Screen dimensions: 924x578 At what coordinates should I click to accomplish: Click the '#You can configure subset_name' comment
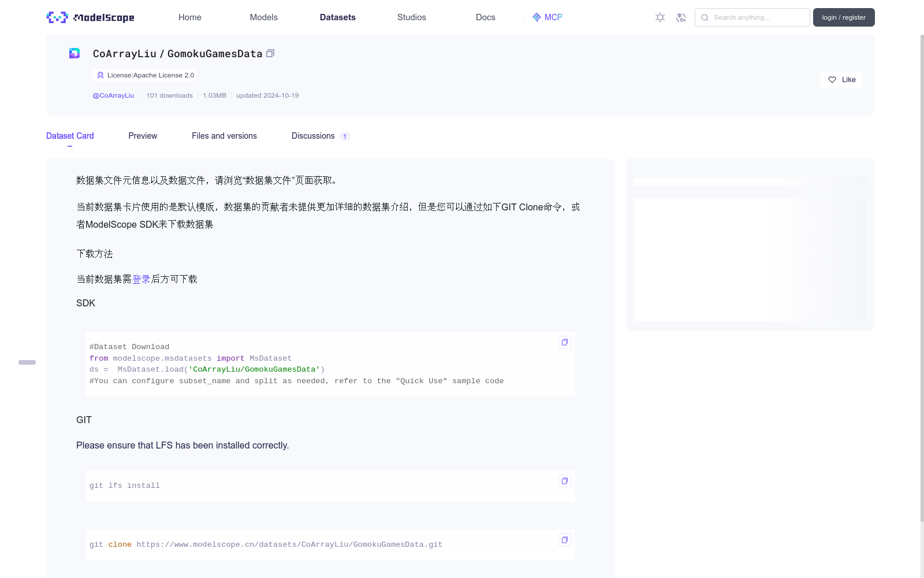pyautogui.click(x=296, y=381)
